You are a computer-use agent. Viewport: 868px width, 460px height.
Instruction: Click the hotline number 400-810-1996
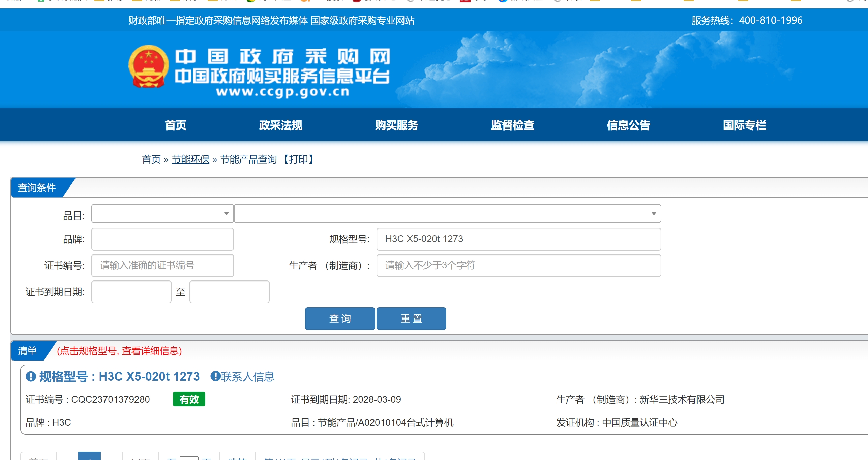tap(770, 20)
